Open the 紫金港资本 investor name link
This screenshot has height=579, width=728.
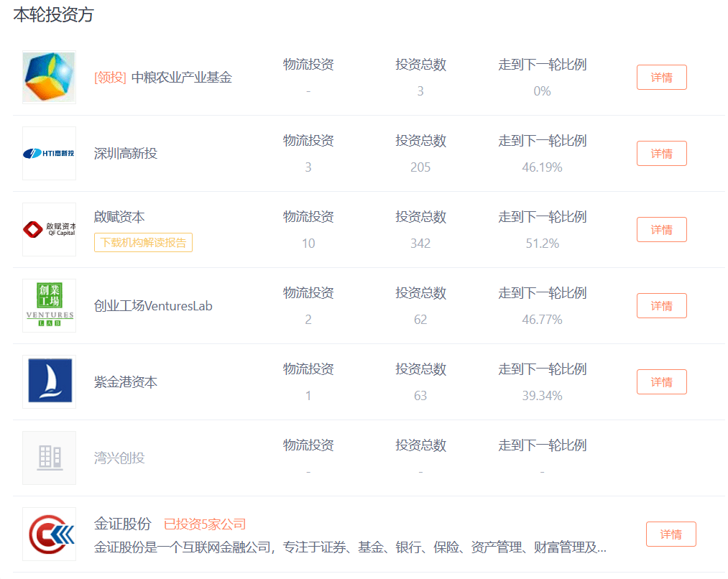pos(125,382)
